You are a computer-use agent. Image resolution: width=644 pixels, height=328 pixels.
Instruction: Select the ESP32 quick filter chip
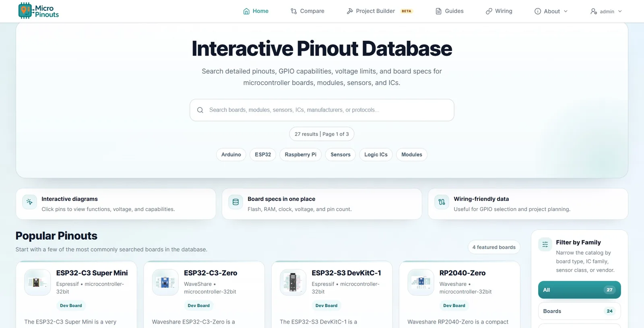coord(263,155)
